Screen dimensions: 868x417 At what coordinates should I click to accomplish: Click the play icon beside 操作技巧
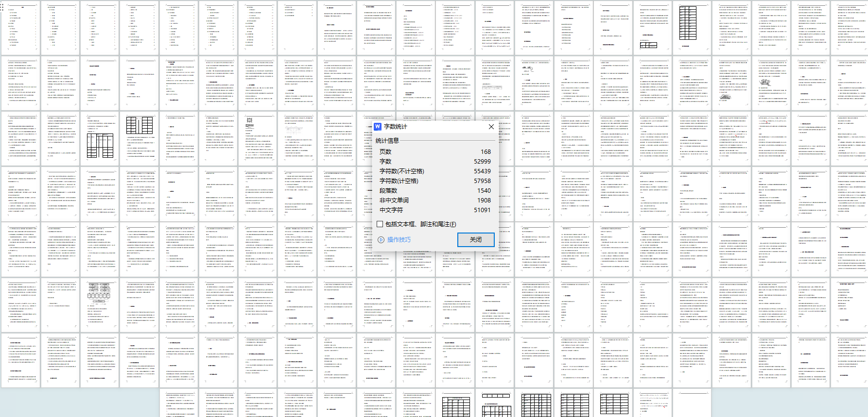pos(381,240)
